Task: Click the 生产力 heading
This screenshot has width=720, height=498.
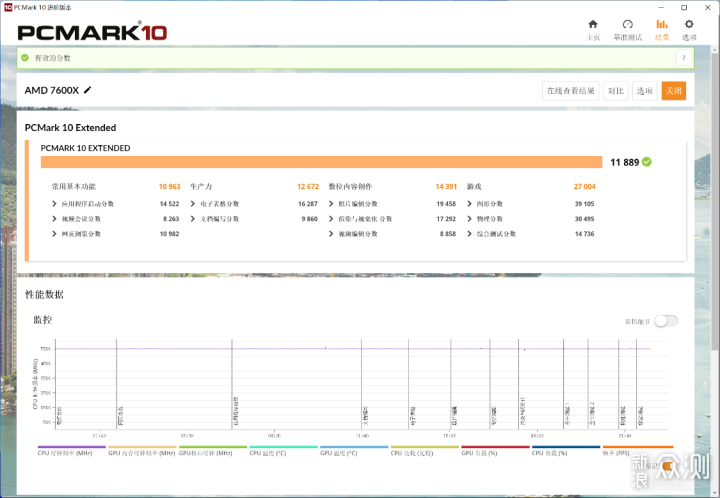Action: click(x=201, y=186)
